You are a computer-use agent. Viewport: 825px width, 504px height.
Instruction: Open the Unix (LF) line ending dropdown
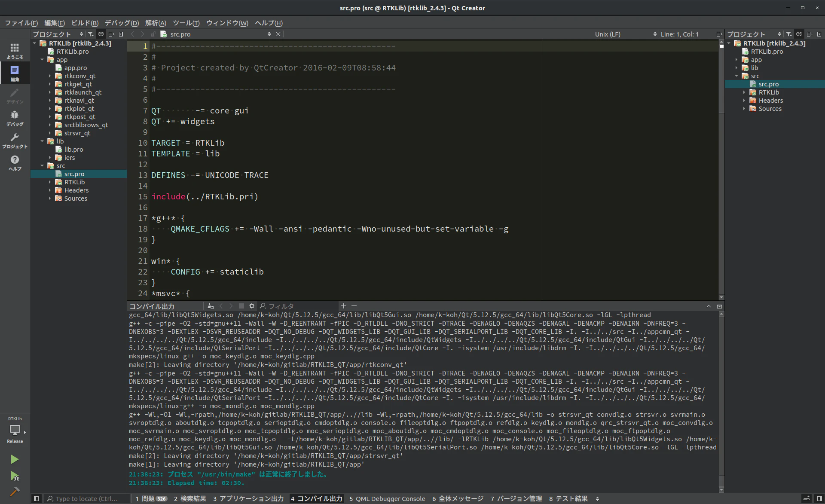coord(626,34)
